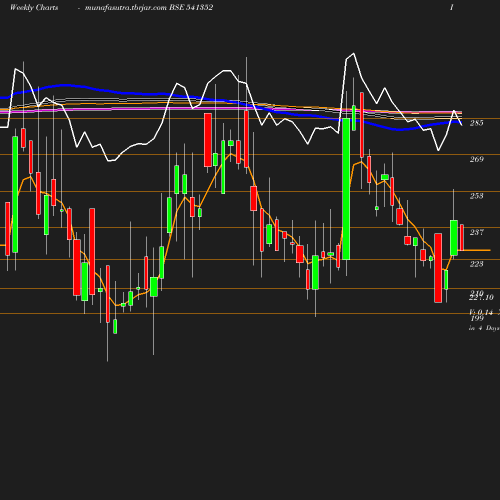Click the "munafasutra.tbrjar.com BSE 541352" header text
The image size is (500, 500).
[x=149, y=7]
